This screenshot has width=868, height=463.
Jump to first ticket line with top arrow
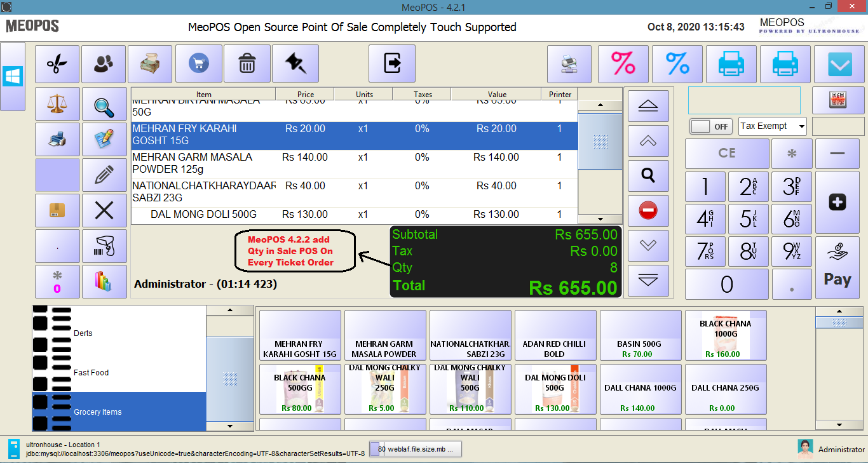pos(648,106)
